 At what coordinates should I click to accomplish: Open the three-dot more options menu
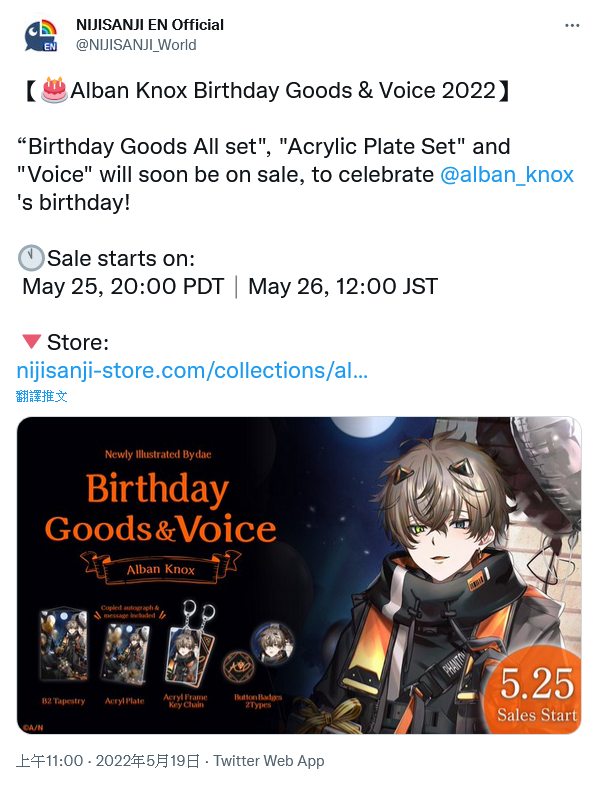572,25
